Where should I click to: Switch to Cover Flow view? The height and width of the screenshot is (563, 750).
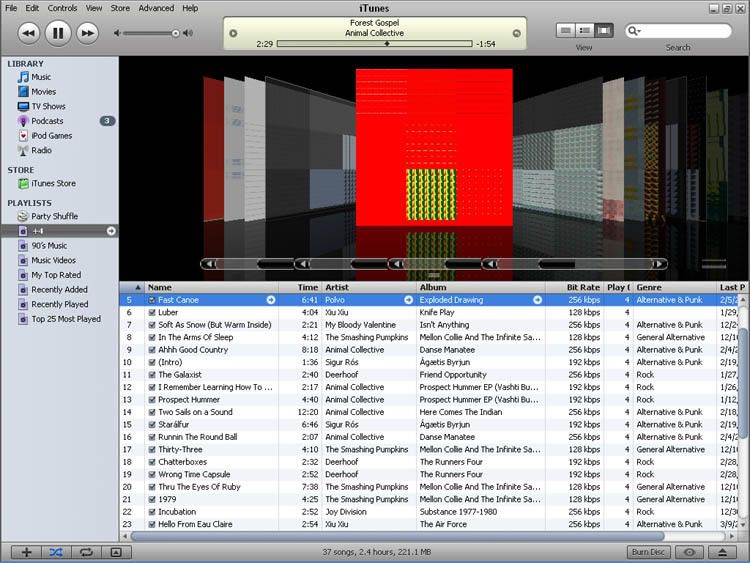[604, 31]
